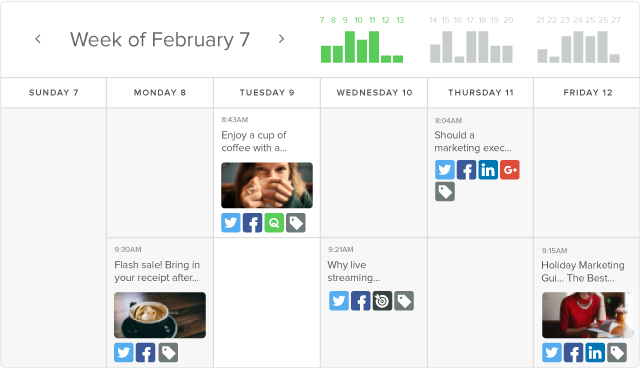
Task: Click LinkedIn icon on Thursday marketing exec post
Action: (x=488, y=170)
